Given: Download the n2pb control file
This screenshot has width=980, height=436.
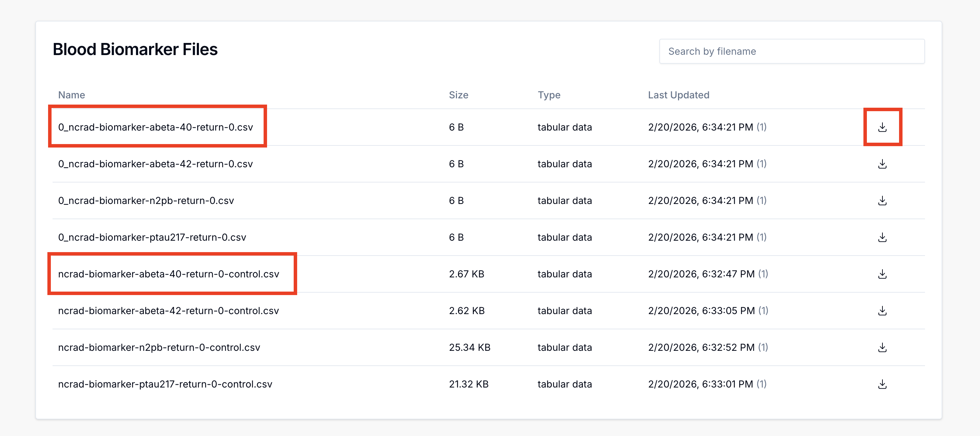Looking at the screenshot, I should [882, 347].
